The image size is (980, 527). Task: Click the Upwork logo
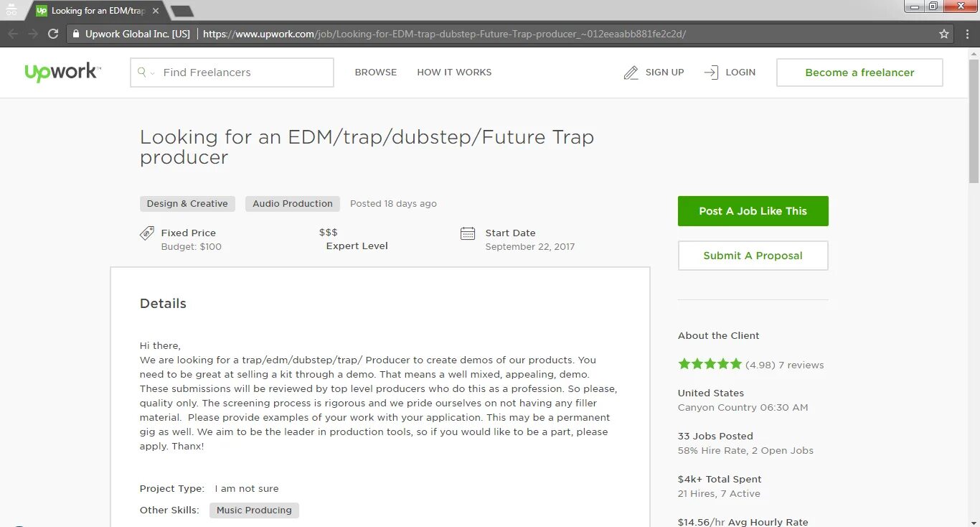coord(63,73)
